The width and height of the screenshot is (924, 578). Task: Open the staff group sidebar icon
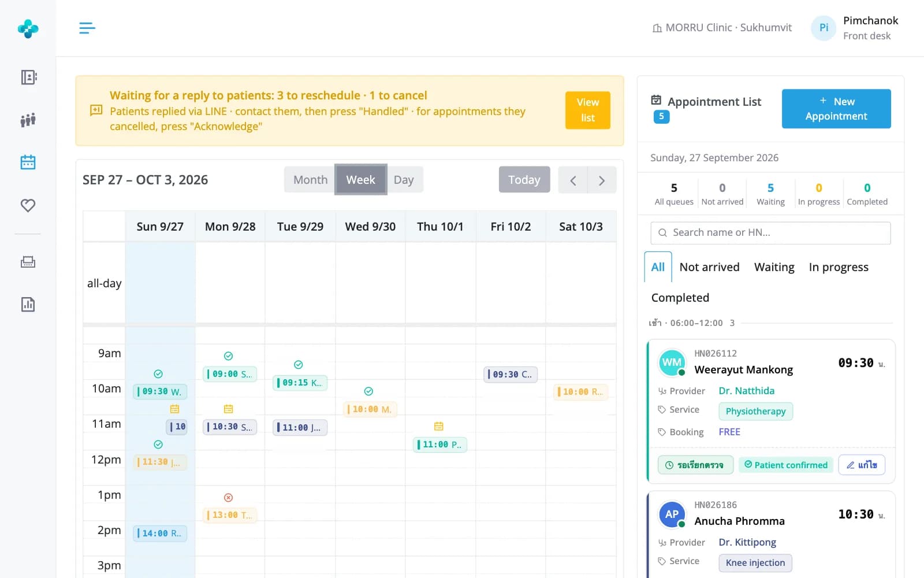click(x=28, y=120)
